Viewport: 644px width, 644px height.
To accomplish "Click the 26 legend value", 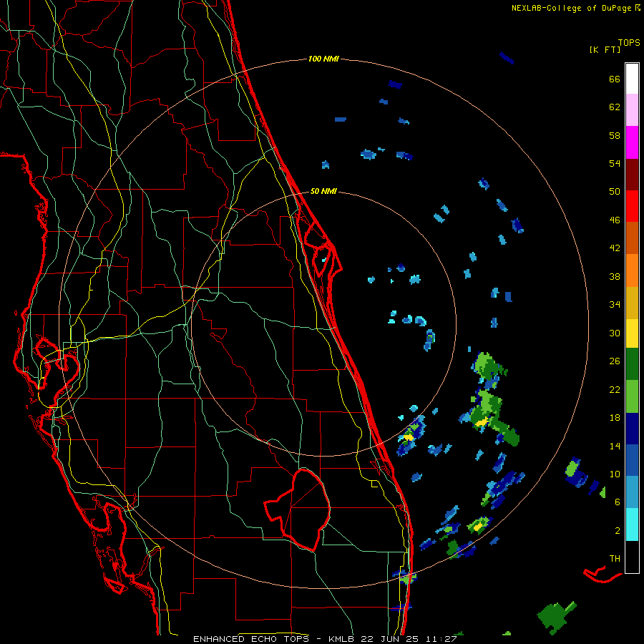I will [615, 361].
